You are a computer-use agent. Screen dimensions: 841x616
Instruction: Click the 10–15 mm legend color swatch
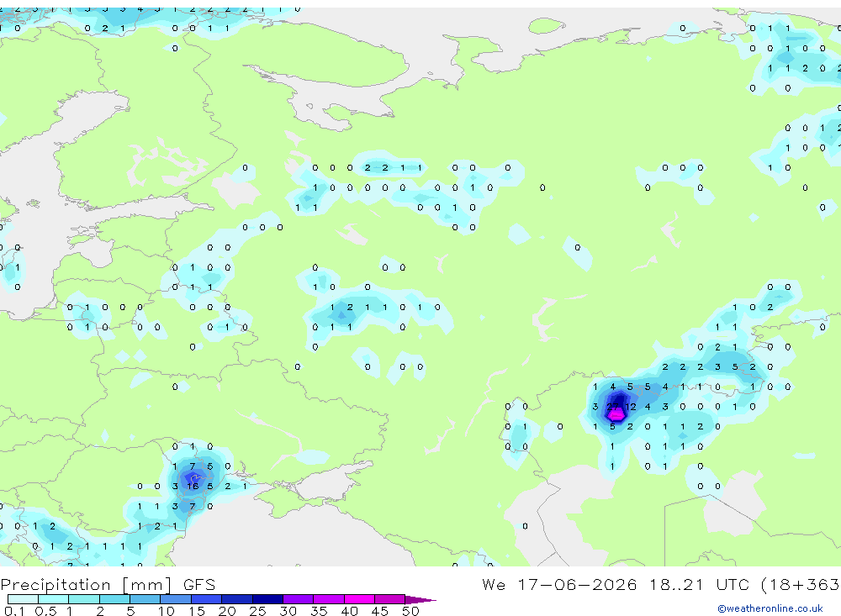pyautogui.click(x=176, y=599)
